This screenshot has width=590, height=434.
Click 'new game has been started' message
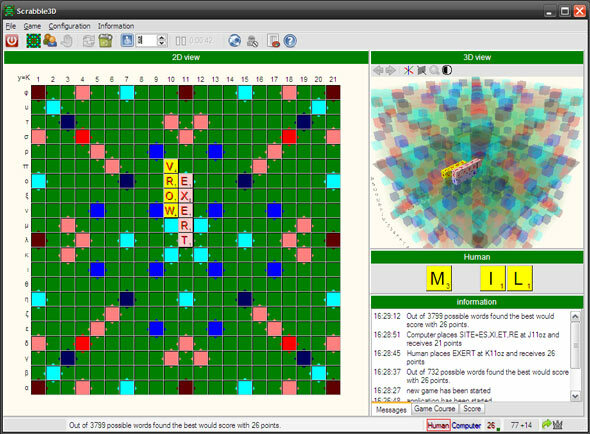click(449, 391)
